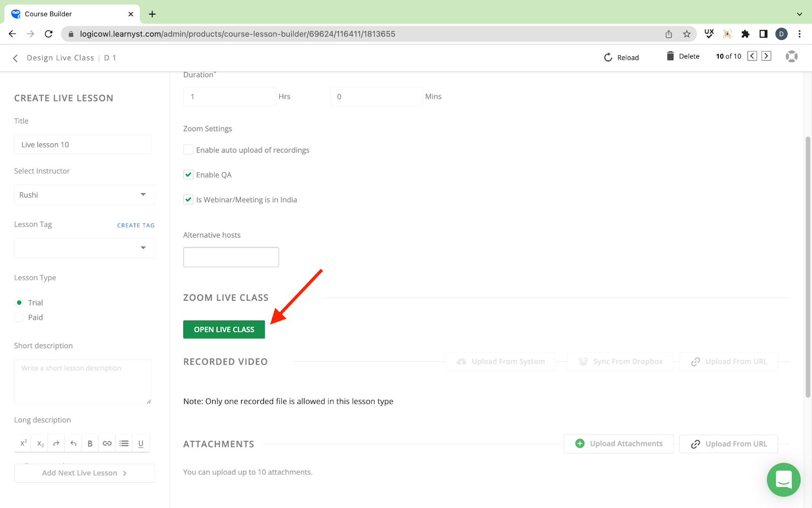Click the bold formatting icon
812x508 pixels.
click(x=90, y=443)
